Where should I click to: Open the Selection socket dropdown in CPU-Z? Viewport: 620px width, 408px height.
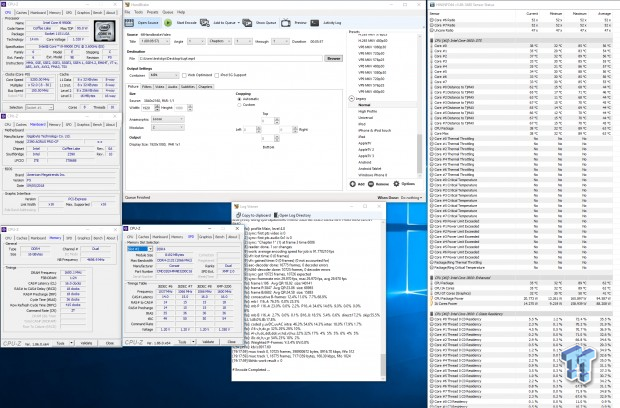click(39, 108)
